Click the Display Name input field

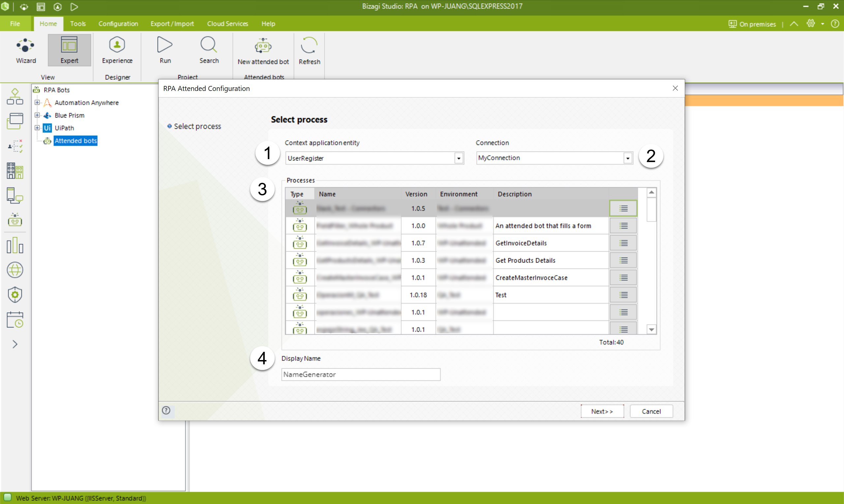(x=361, y=374)
